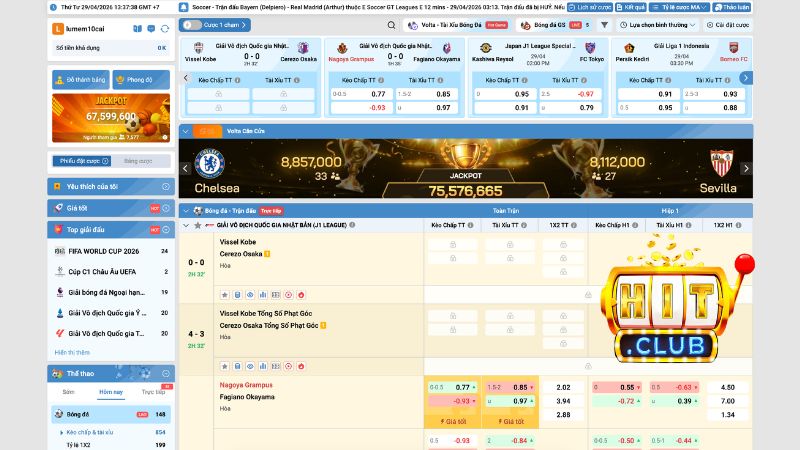Click the Phong độ button
800x450 pixels.
pos(141,80)
